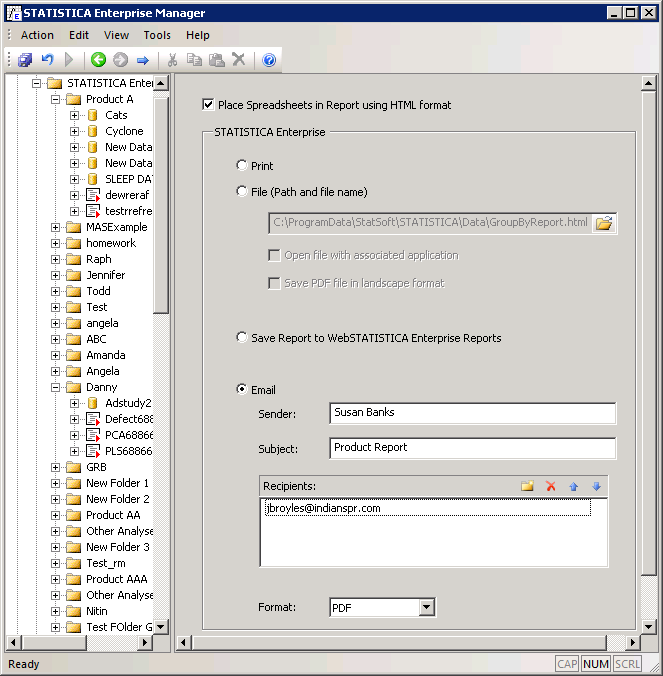Toggle Place Spreadsheets in Report HTML checkbox
Viewport: 663px width, 676px height.
tap(208, 105)
